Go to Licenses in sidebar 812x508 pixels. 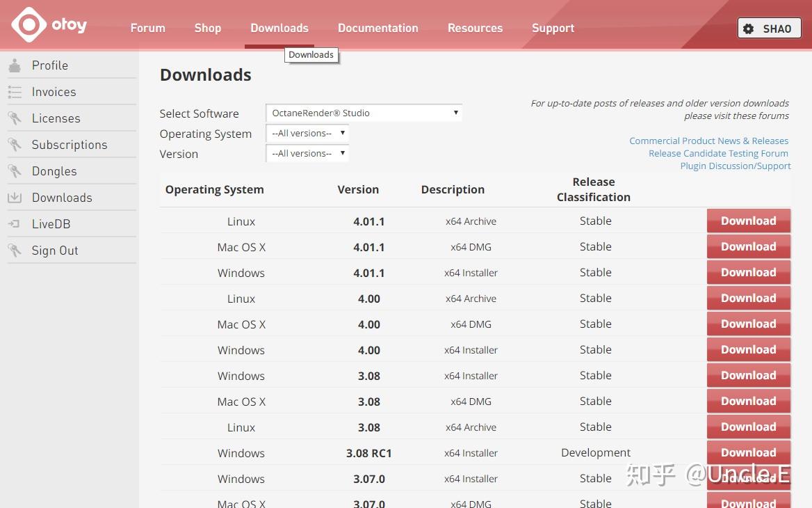[56, 118]
